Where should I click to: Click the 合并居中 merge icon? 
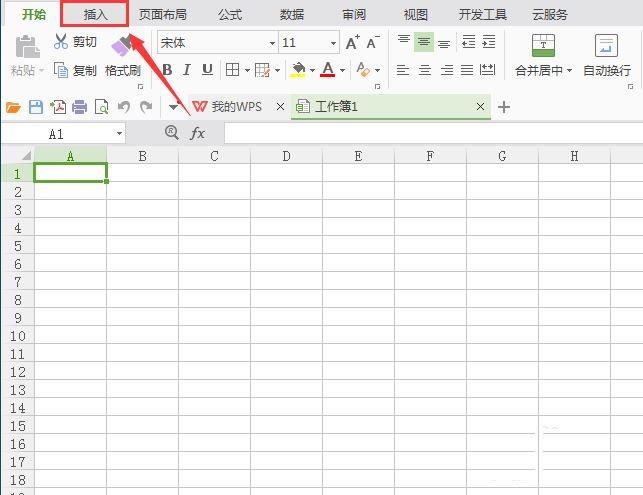click(x=543, y=45)
